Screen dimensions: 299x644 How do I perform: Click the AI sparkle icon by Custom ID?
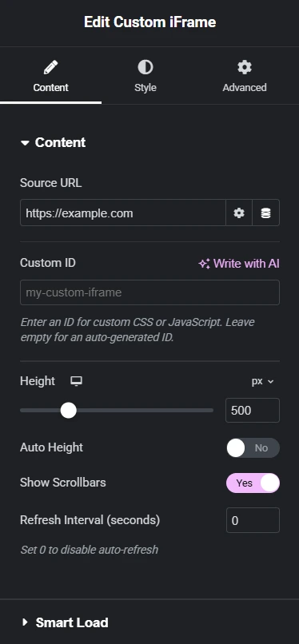click(x=204, y=264)
